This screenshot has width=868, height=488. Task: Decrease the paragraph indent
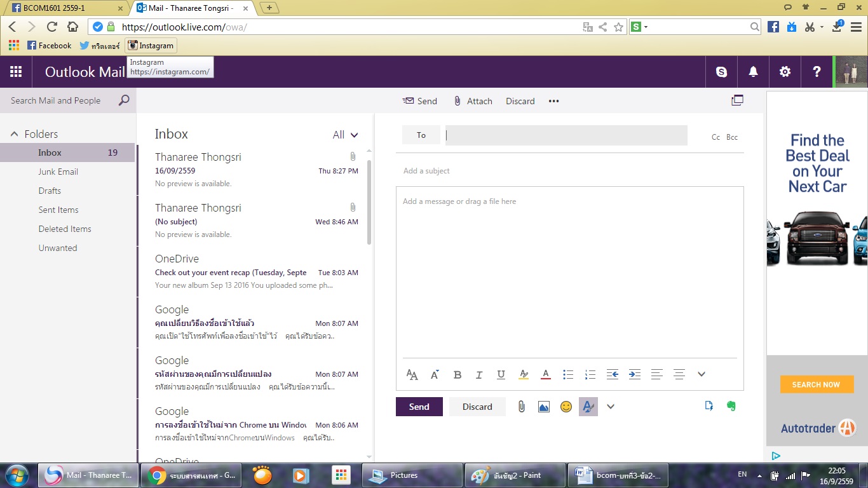[x=613, y=375]
